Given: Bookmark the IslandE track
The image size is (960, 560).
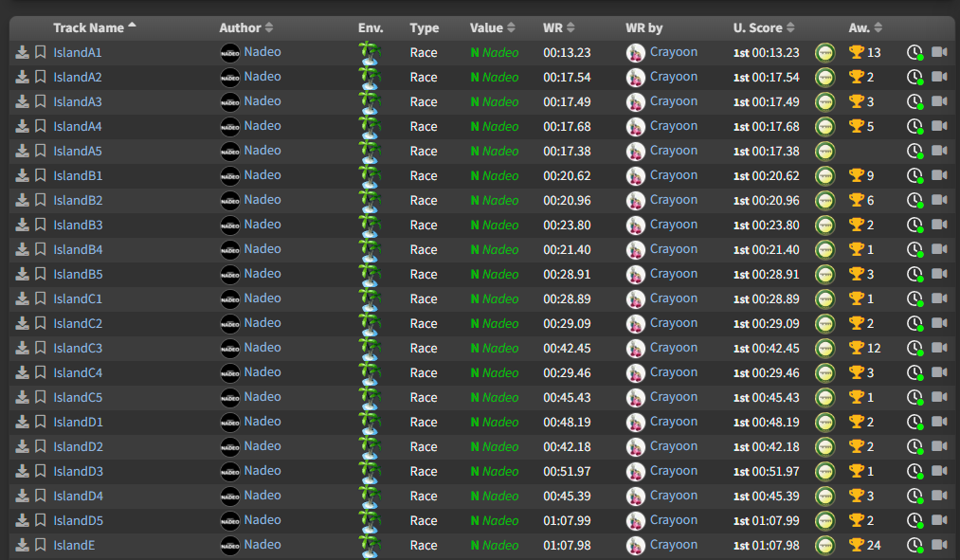Looking at the screenshot, I should click(x=41, y=545).
